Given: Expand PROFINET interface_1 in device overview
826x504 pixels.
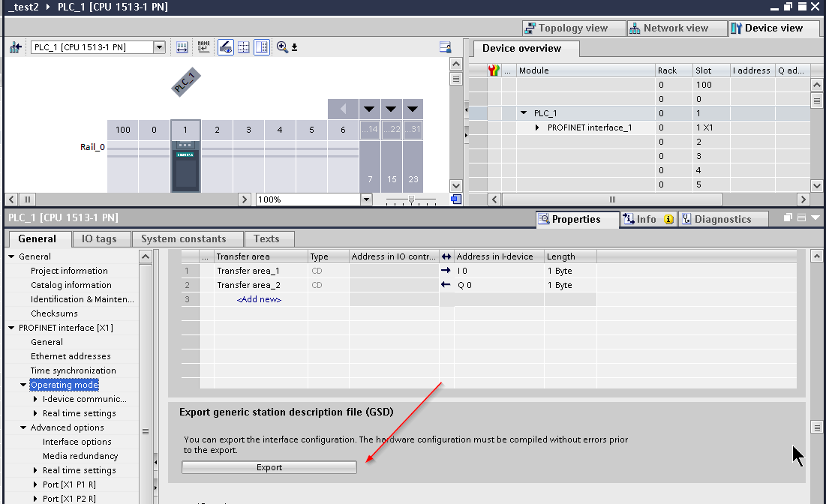Looking at the screenshot, I should tap(537, 127).
